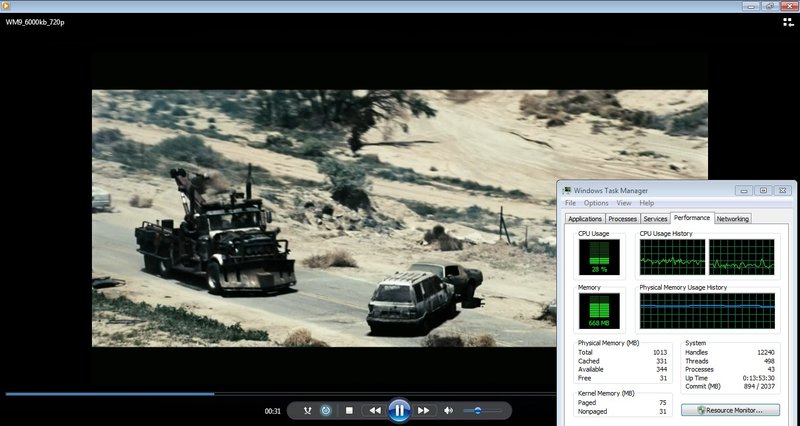800x426 pixels.
Task: Mute the player volume speaker icon
Action: pyautogui.click(x=449, y=411)
